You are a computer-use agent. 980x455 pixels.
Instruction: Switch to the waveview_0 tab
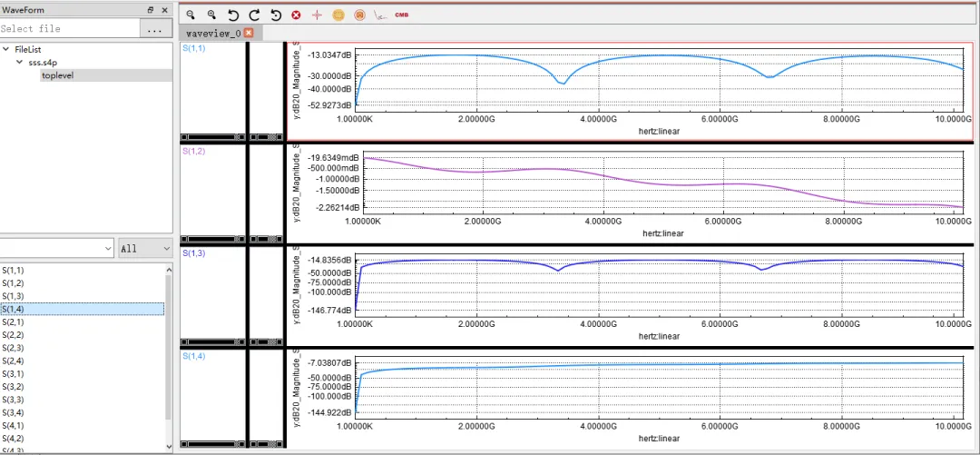[x=213, y=34]
